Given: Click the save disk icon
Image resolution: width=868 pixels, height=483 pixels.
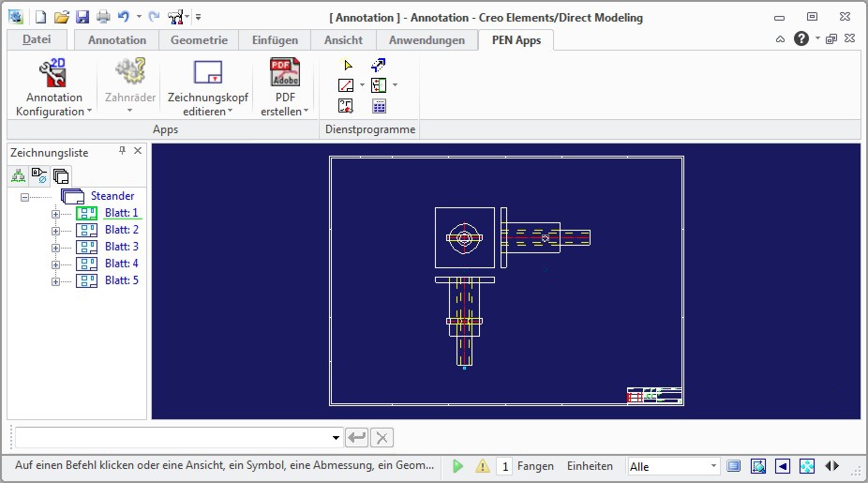Looking at the screenshot, I should [x=82, y=17].
